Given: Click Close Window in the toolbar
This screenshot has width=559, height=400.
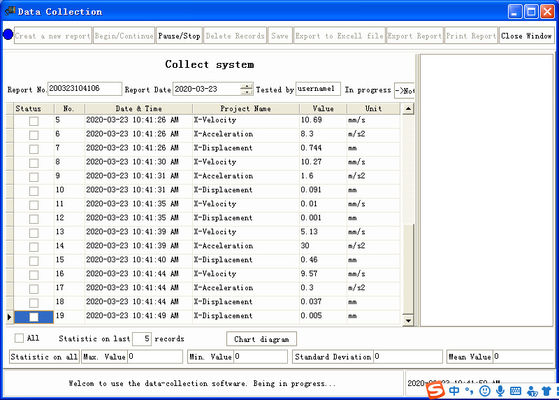Looking at the screenshot, I should 526,36.
